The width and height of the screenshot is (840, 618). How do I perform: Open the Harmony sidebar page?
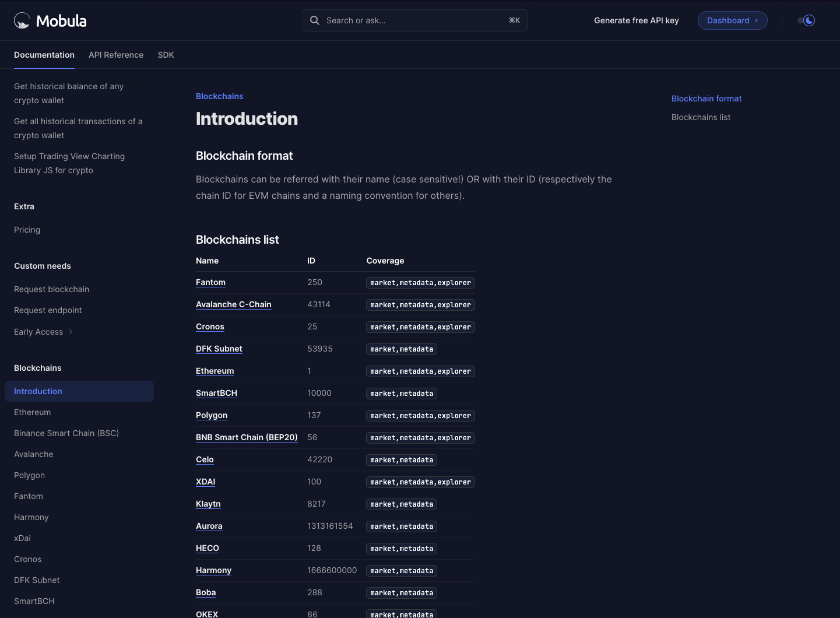click(x=31, y=517)
